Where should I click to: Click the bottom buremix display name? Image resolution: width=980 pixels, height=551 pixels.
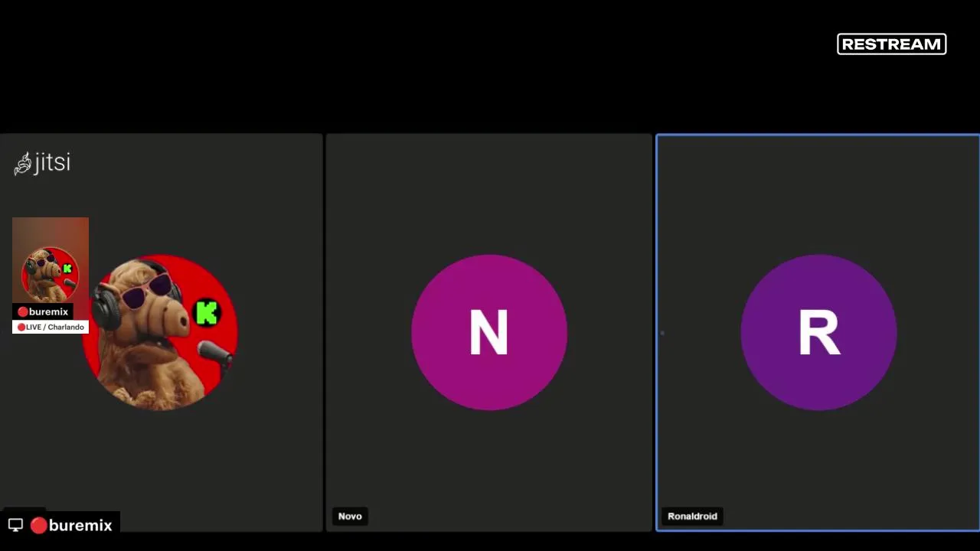(71, 525)
